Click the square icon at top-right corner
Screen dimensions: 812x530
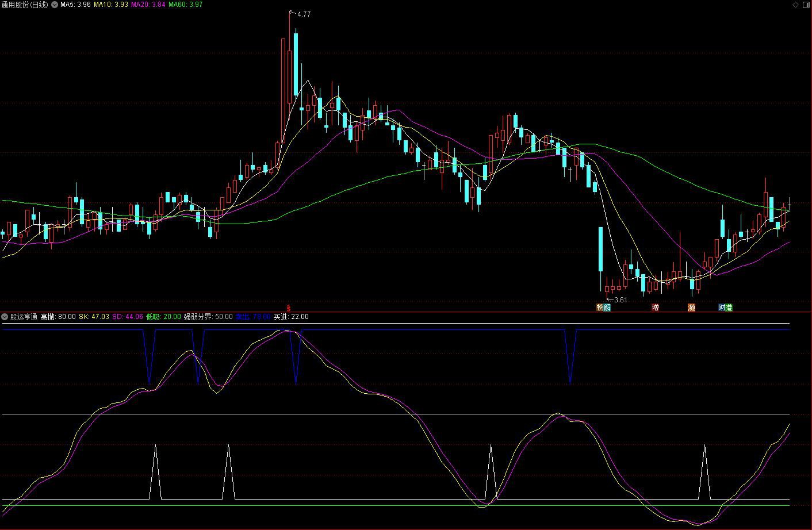(806, 5)
